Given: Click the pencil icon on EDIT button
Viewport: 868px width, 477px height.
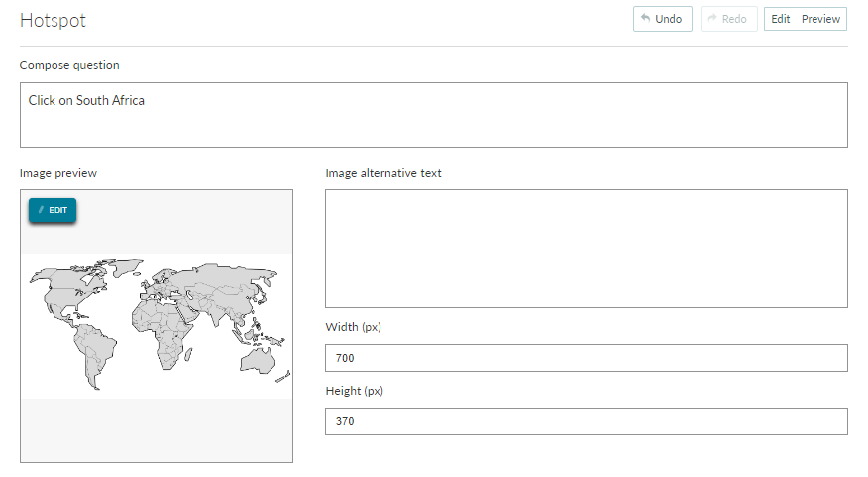Looking at the screenshot, I should coord(41,210).
